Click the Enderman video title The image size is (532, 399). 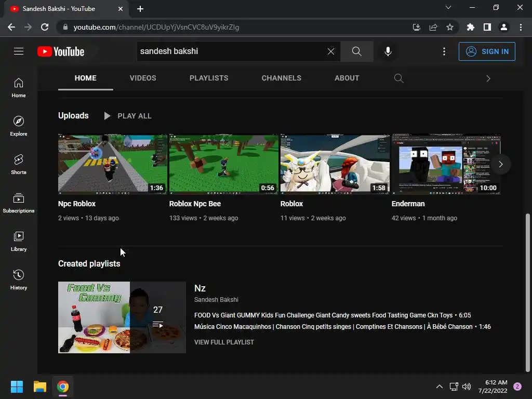click(408, 204)
